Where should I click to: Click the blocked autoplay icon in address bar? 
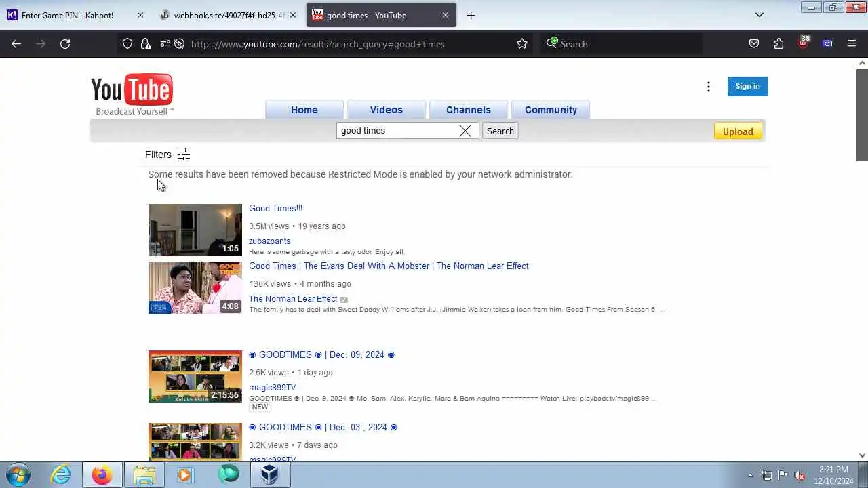179,44
